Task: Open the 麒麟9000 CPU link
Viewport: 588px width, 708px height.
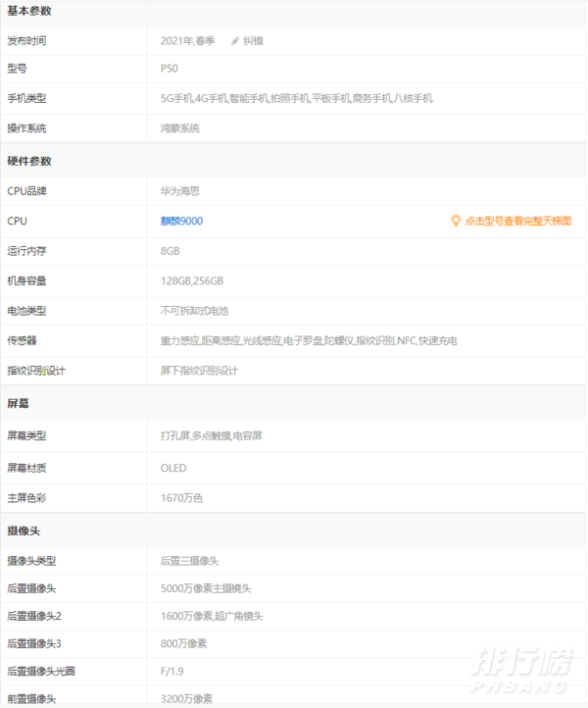Action: pyautogui.click(x=182, y=221)
